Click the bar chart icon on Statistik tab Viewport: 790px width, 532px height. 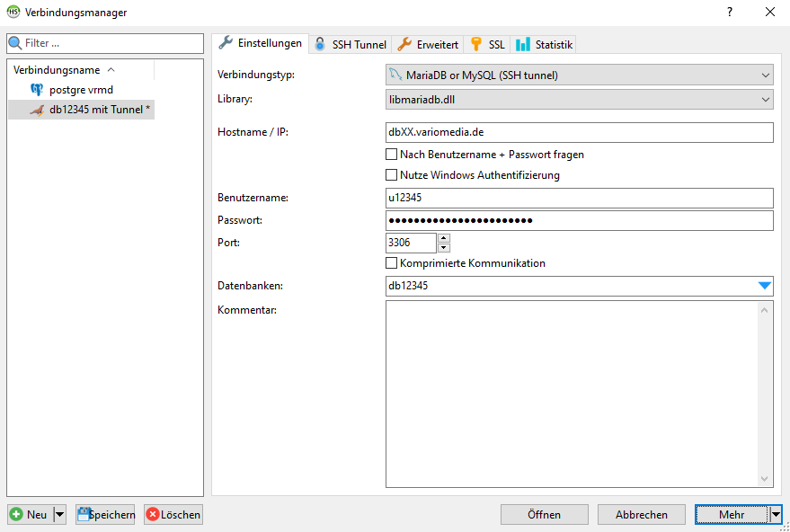pyautogui.click(x=523, y=44)
